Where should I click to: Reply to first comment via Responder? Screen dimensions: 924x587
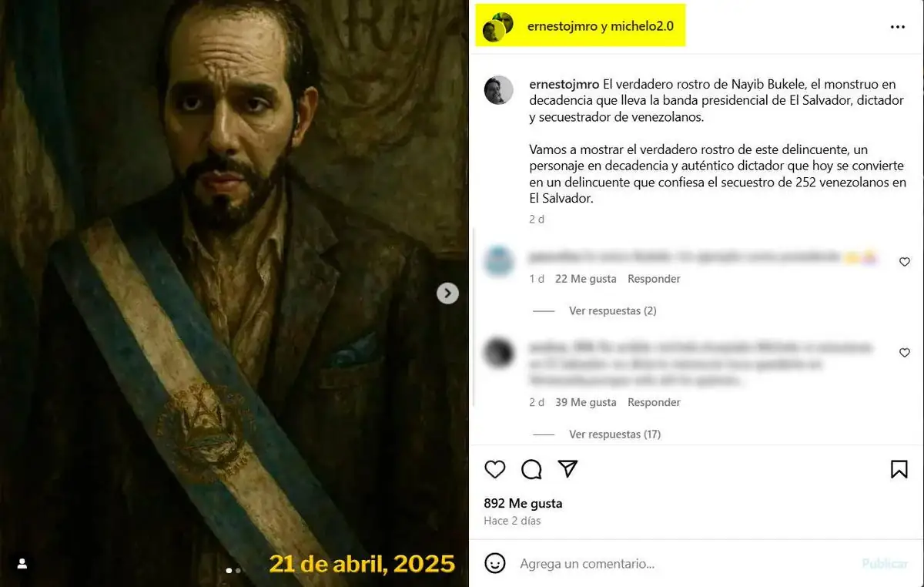[x=654, y=279]
